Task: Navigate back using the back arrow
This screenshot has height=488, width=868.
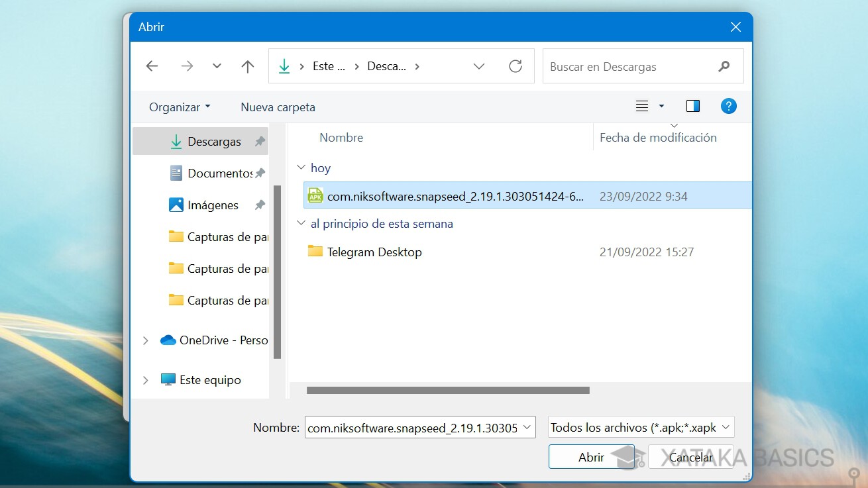Action: [x=152, y=66]
